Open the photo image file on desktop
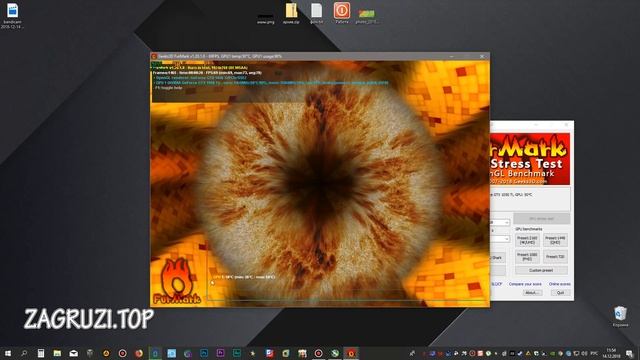The width and height of the screenshot is (640, 360). tap(366, 16)
